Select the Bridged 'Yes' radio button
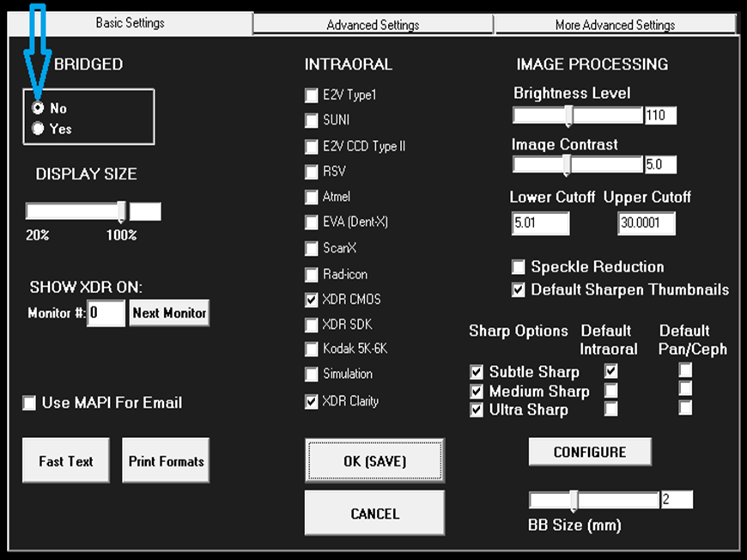Viewport: 747px width, 560px height. coord(38,128)
